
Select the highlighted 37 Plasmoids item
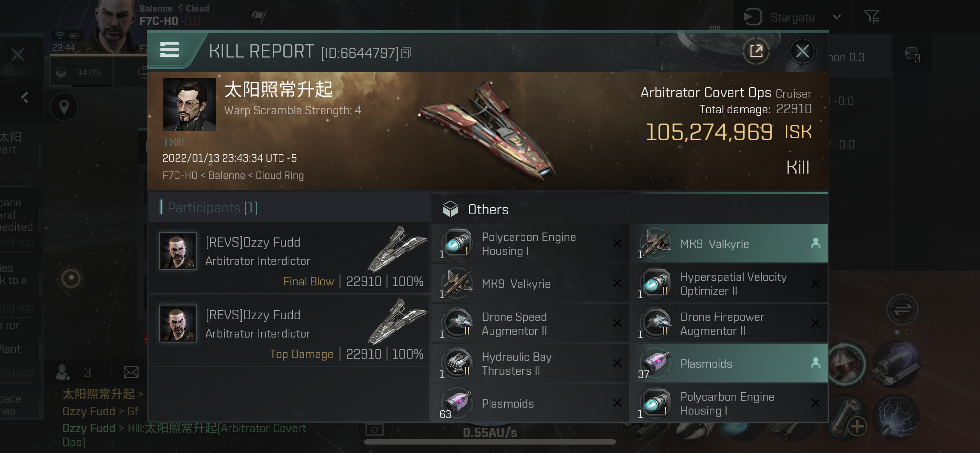point(728,364)
